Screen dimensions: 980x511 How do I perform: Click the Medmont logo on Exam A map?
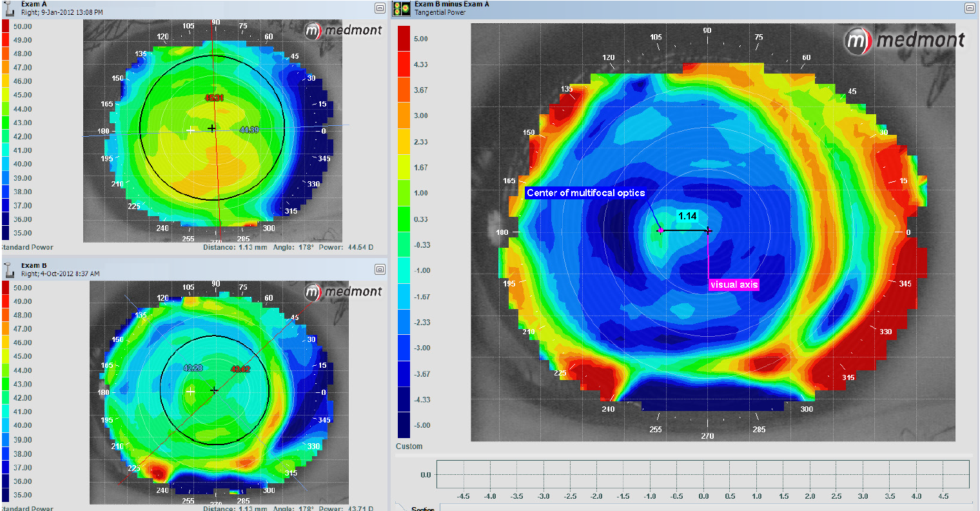343,30
